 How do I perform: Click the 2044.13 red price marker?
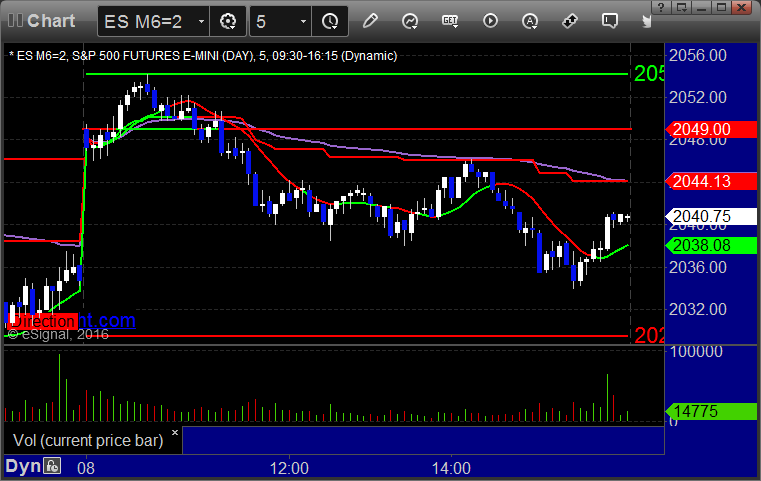point(711,181)
